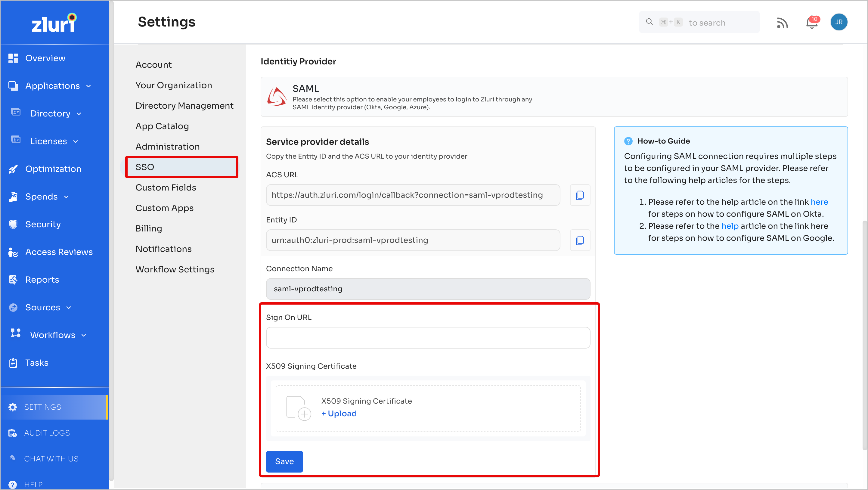This screenshot has height=490, width=868.
Task: Click the How-to Guide question icon
Action: [628, 141]
